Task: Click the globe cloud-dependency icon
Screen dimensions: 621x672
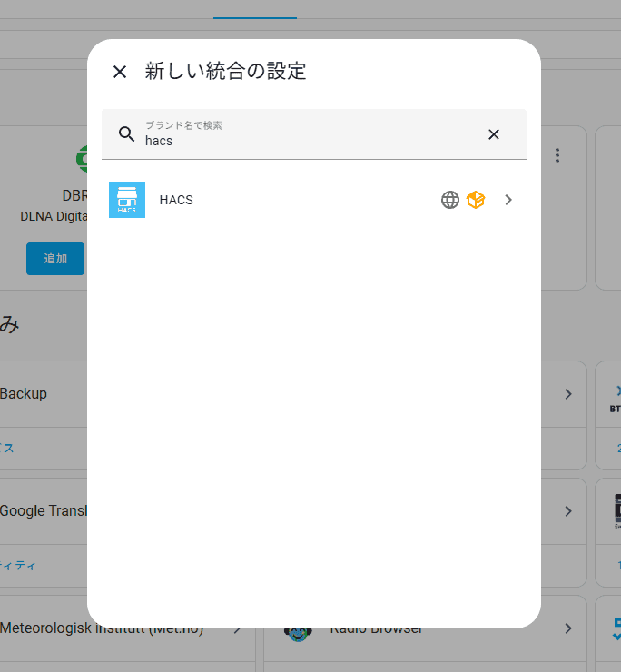Action: coord(450,200)
